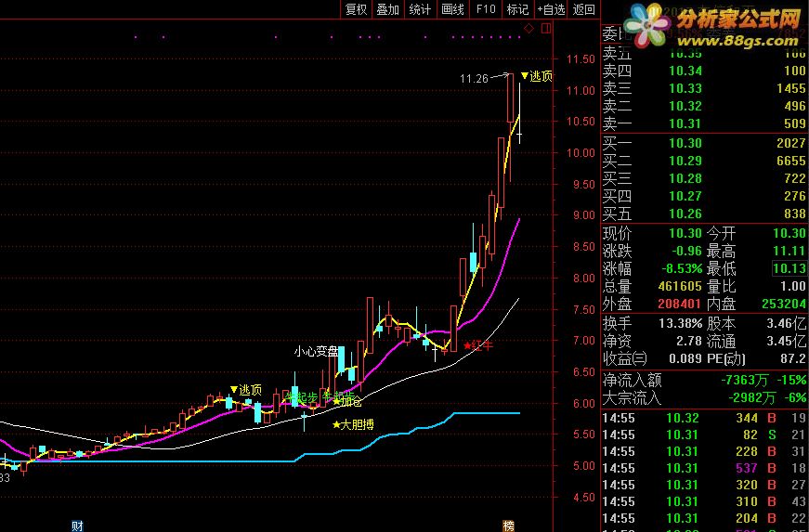Image resolution: width=809 pixels, height=532 pixels.
Task: Click the PE(动) value 87.2
Action: click(x=792, y=358)
